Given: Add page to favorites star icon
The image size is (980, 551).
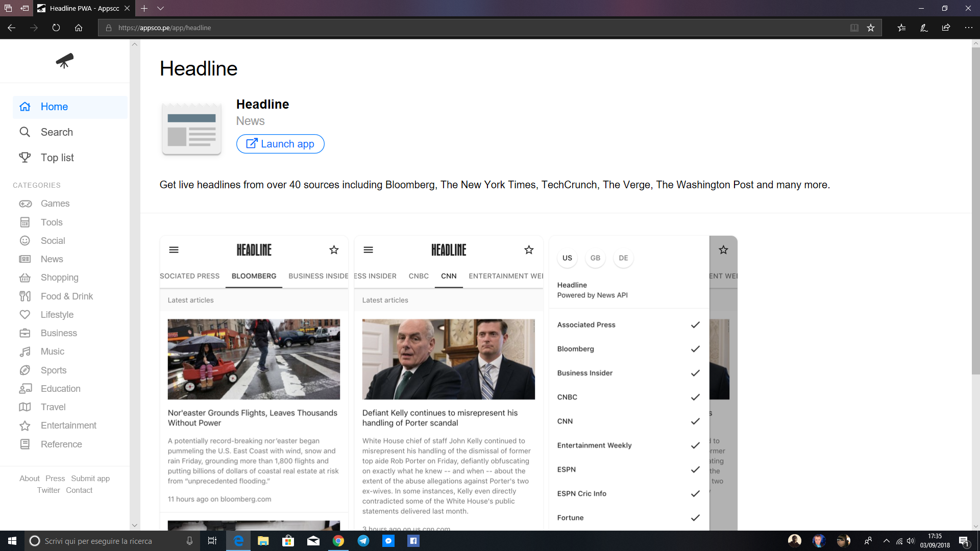Looking at the screenshot, I should pyautogui.click(x=871, y=28).
